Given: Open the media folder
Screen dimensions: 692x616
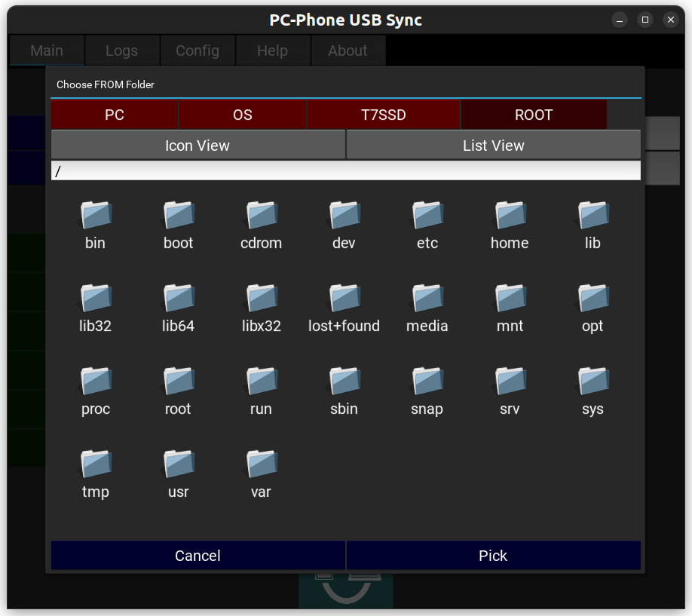Looking at the screenshot, I should point(427,299).
